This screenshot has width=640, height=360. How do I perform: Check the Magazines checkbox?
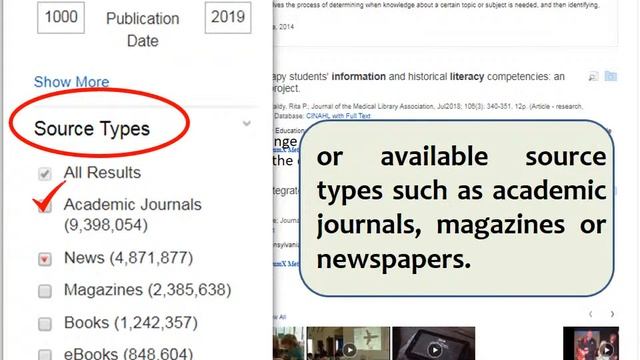[45, 291]
